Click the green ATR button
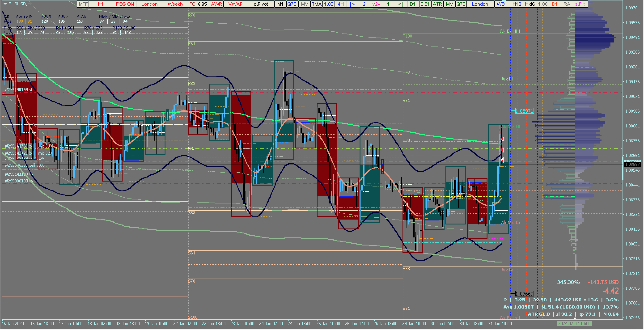Screen dimensions: 644x330 tap(437, 4)
